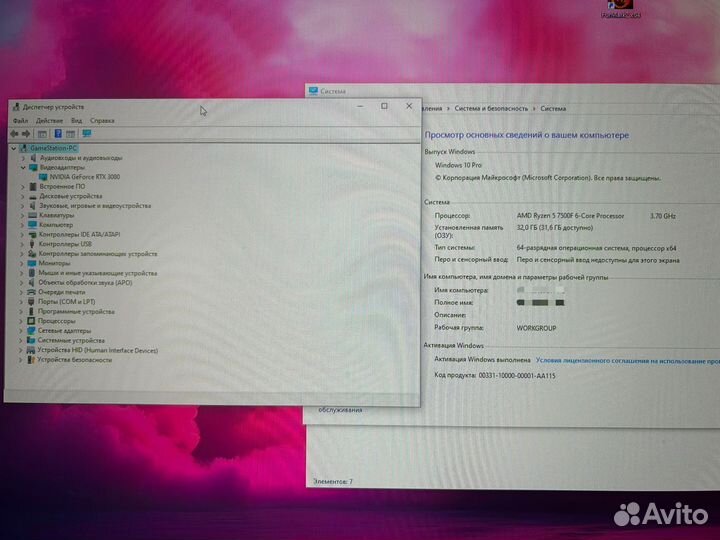Select the Клавиатуры label in device tree
Viewport: 720px width, 540px height.
pos(56,215)
